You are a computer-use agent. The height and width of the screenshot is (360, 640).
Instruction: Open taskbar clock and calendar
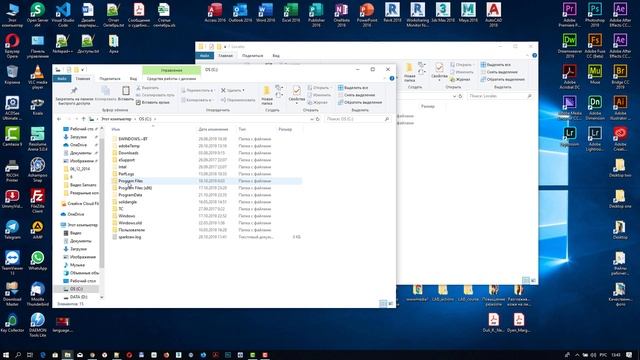[616, 355]
